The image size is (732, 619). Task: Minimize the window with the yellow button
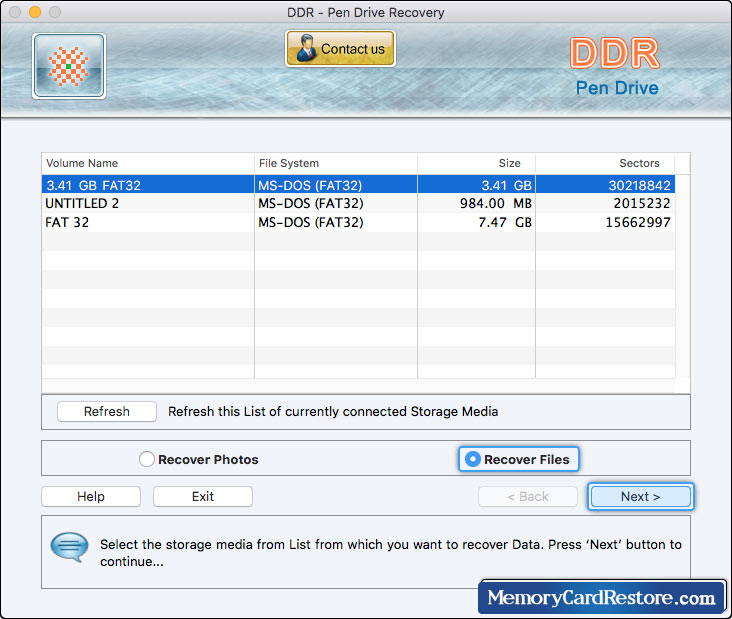click(35, 12)
